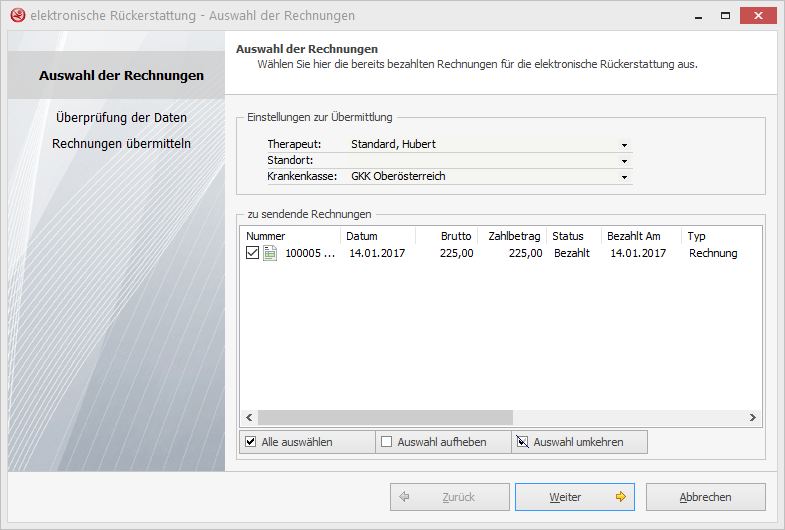Expand the Standort dropdown list

[x=624, y=160]
